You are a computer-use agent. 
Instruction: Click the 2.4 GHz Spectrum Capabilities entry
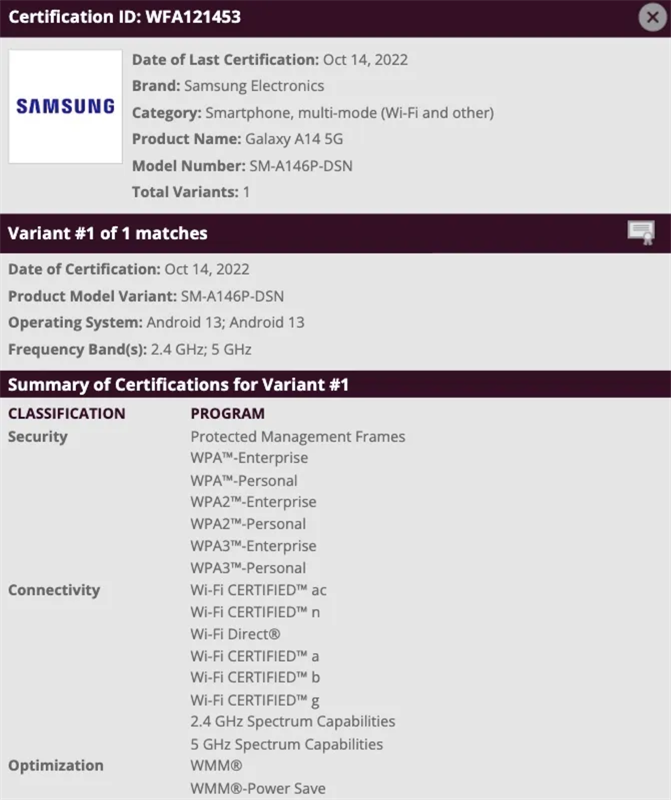pyautogui.click(x=293, y=721)
